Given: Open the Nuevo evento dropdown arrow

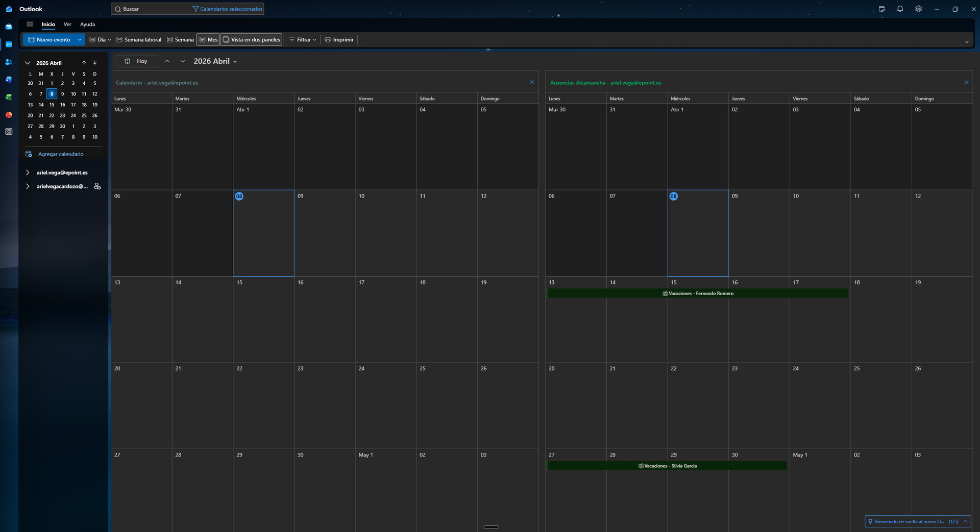Looking at the screenshot, I should click(80, 40).
